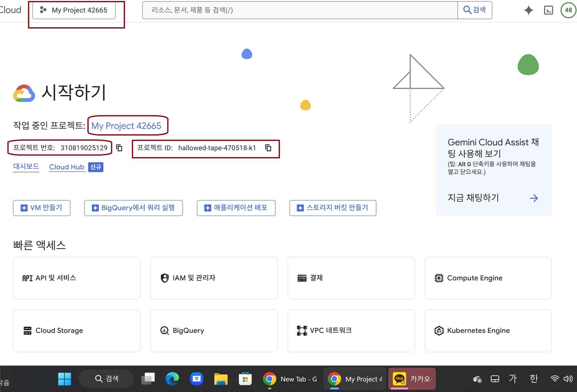Viewport: 577px width, 392px height.
Task: Open My Project 42665 project selector
Action: click(74, 10)
